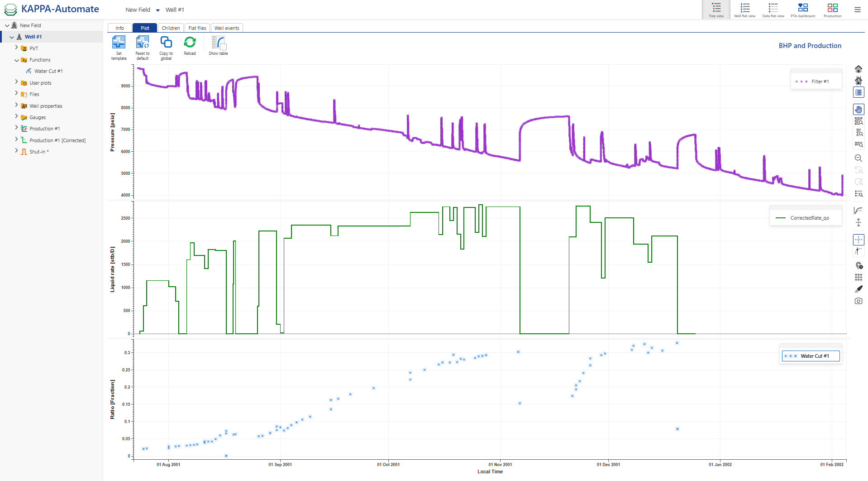Select Production #1 [Corrected] in tree
This screenshot has width=868, height=481.
(57, 140)
